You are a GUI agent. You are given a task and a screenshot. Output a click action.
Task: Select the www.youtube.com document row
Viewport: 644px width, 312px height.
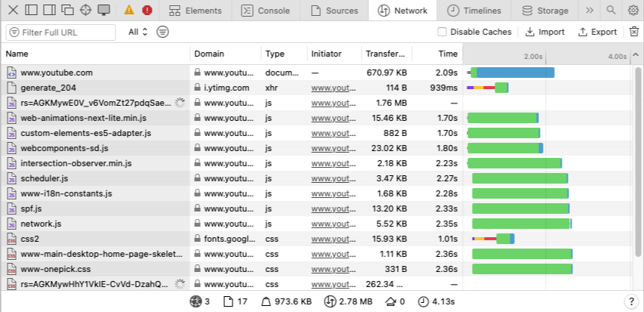coord(316,73)
